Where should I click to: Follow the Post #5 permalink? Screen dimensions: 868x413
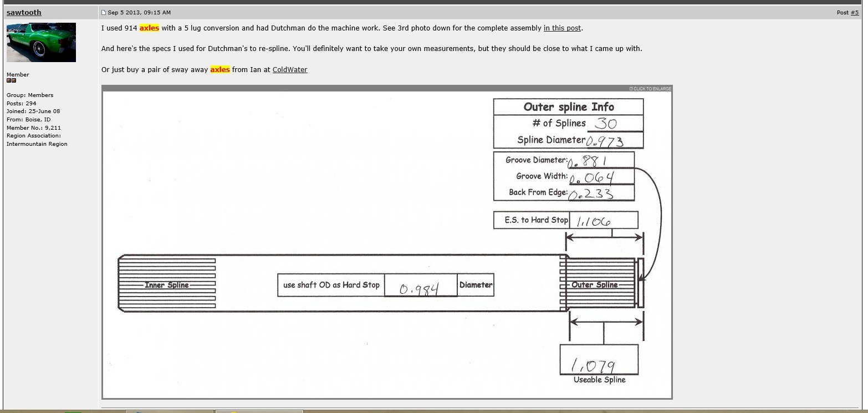pos(854,12)
